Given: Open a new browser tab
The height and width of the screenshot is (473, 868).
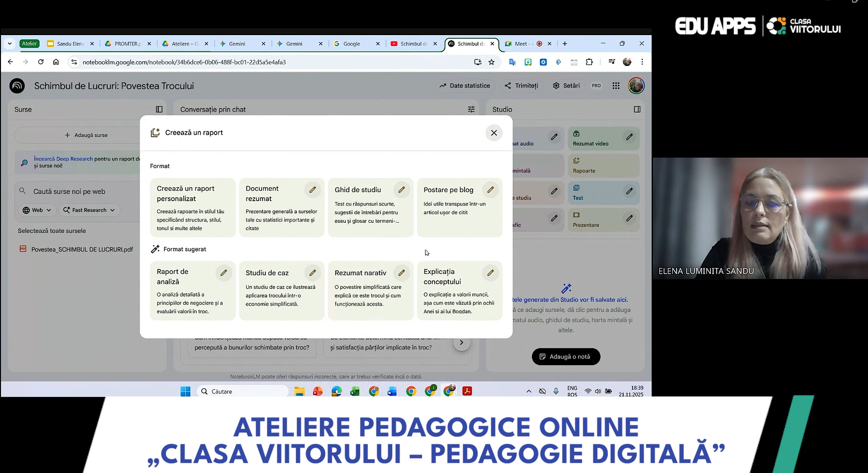Looking at the screenshot, I should point(565,44).
